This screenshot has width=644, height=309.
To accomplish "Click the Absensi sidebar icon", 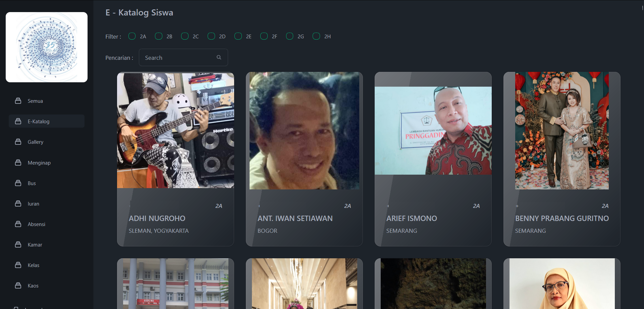I will click(18, 224).
